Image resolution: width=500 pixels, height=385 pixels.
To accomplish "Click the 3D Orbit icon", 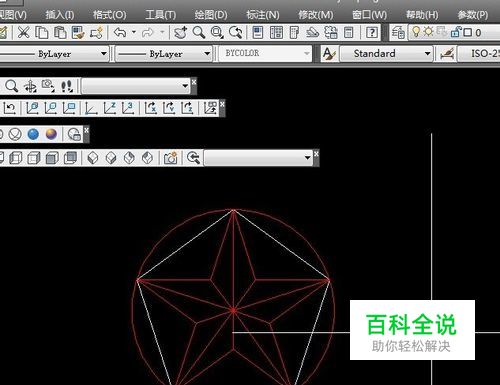I will 30,86.
